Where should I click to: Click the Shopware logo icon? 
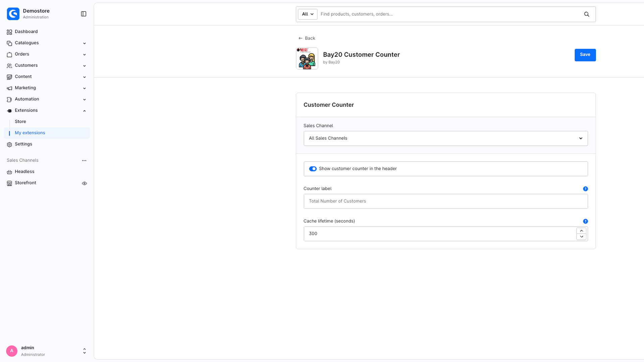tap(13, 14)
